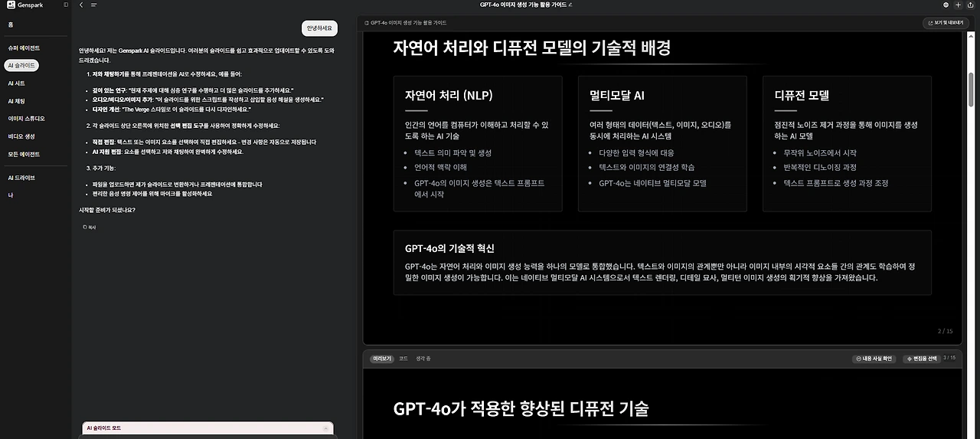Click the GPT-4o 이미지 생성 기능 활용 가이드 file tab
The image size is (980, 439).
point(406,23)
